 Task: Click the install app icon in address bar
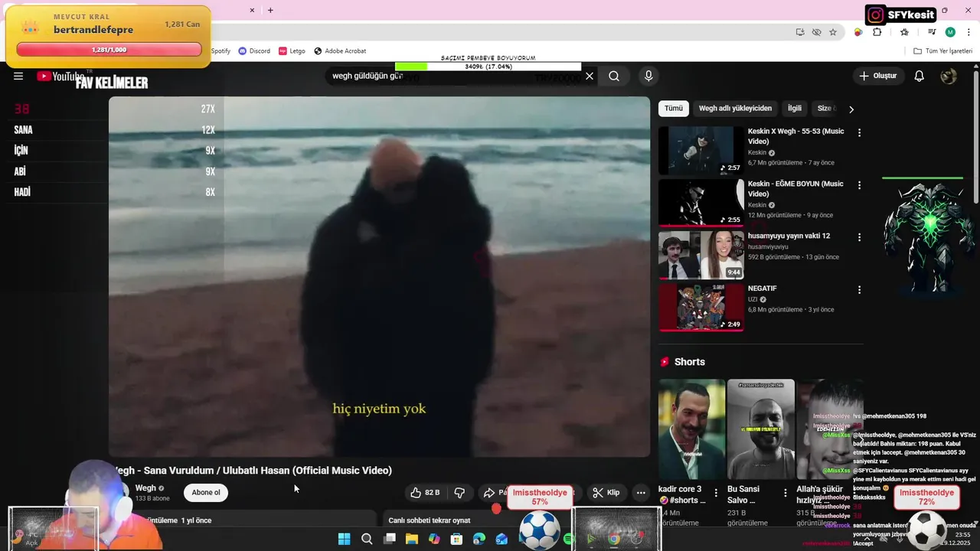coord(800,32)
